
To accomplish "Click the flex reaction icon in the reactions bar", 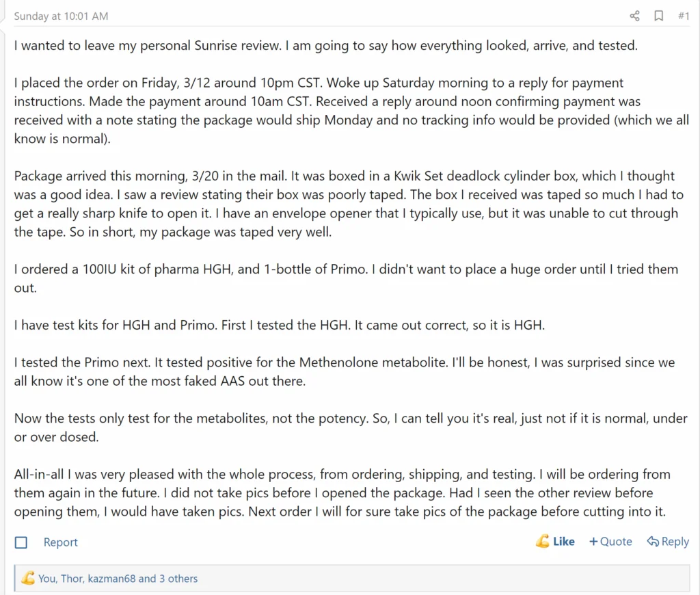I will [28, 579].
